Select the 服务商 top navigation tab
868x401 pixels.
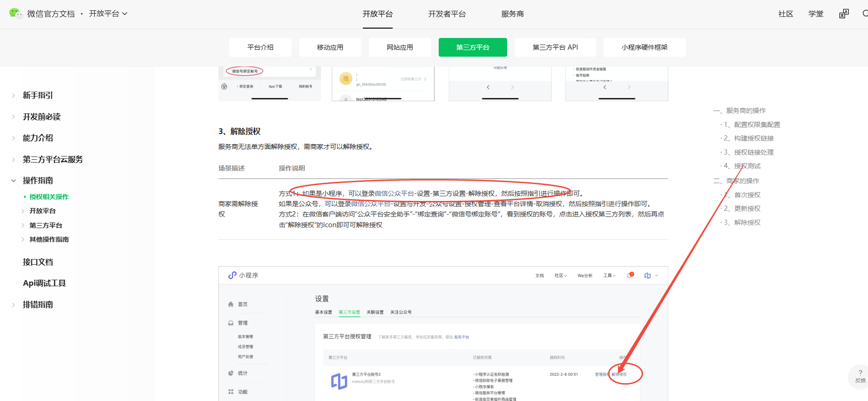pyautogui.click(x=513, y=14)
